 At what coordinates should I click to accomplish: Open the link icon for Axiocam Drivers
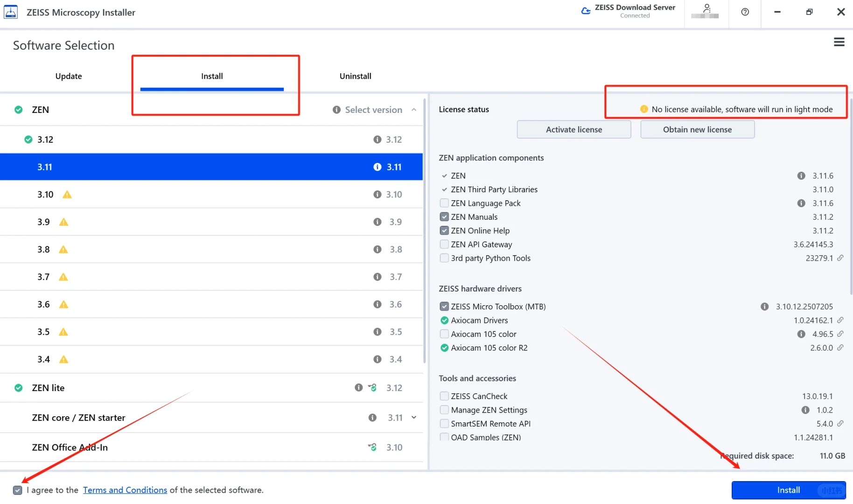click(x=840, y=320)
